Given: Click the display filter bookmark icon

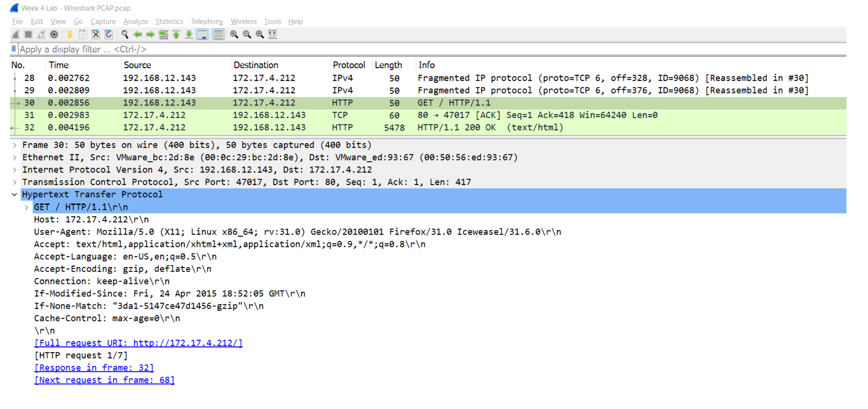Looking at the screenshot, I should point(14,49).
